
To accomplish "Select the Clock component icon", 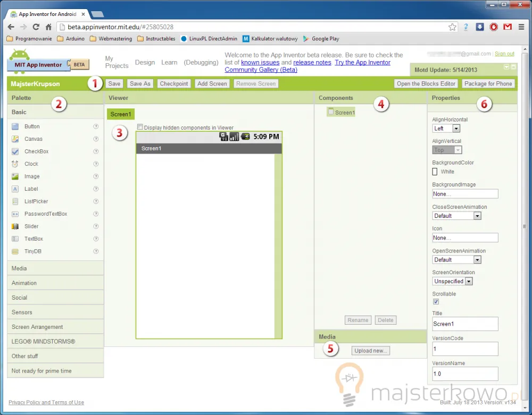I will pos(15,164).
